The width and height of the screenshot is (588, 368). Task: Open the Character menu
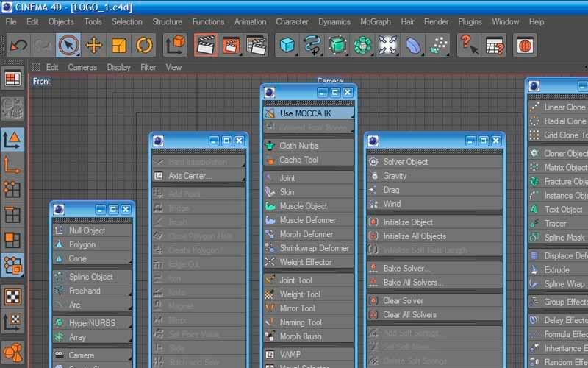[x=292, y=22]
